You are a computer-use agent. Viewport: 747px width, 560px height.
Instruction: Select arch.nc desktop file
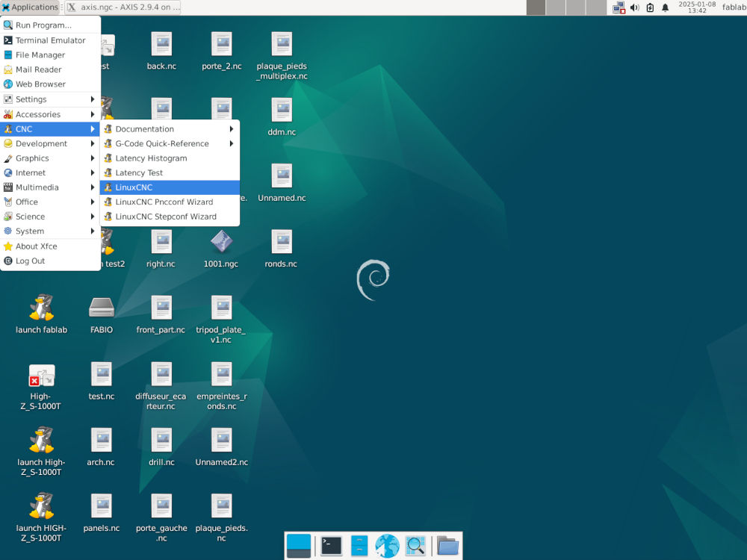coord(102,440)
